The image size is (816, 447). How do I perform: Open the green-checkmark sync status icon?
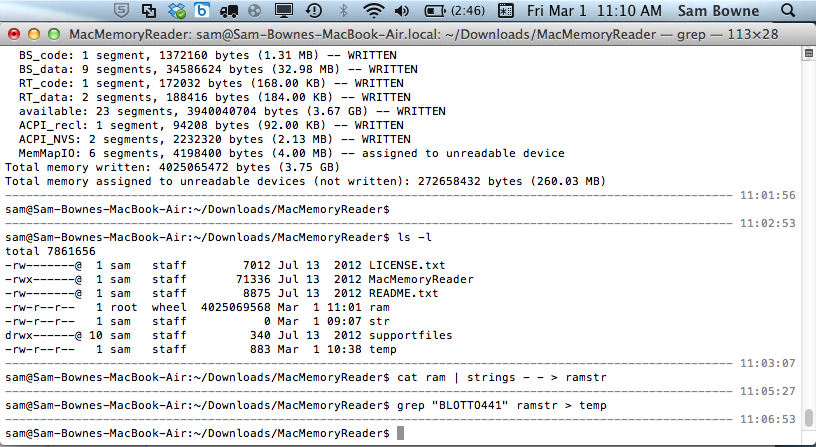[176, 12]
